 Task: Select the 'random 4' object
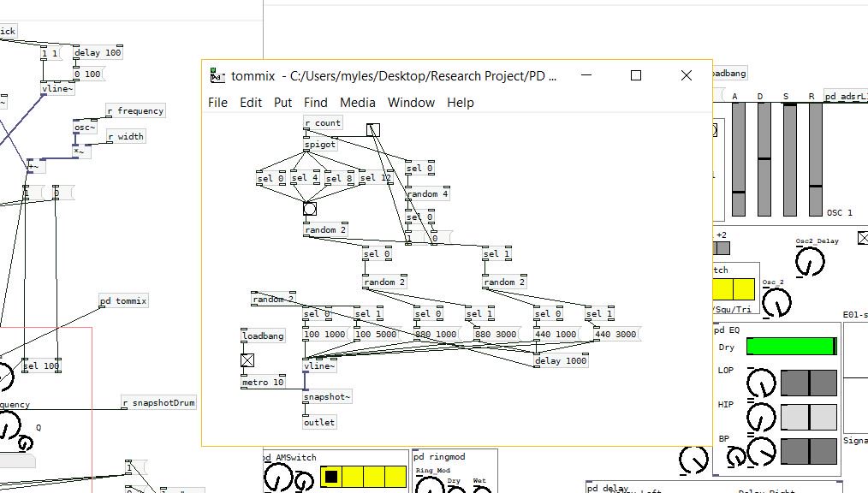427,193
